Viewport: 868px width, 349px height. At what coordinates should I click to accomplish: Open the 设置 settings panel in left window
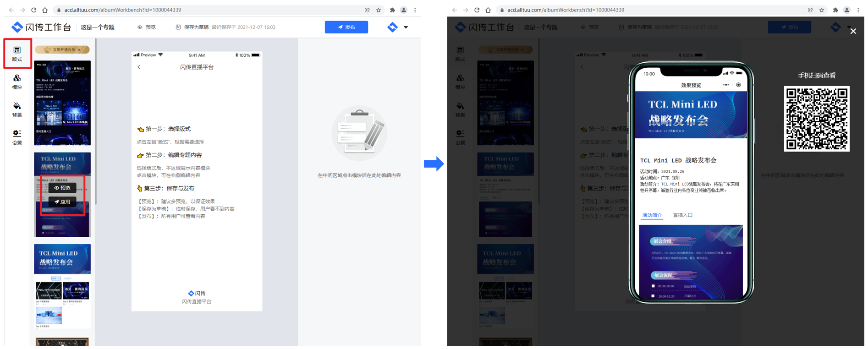17,137
